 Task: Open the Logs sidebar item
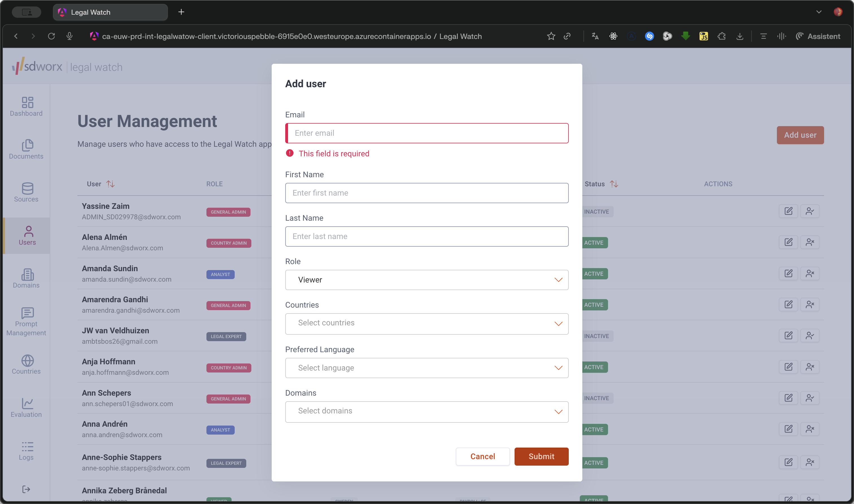tap(26, 451)
